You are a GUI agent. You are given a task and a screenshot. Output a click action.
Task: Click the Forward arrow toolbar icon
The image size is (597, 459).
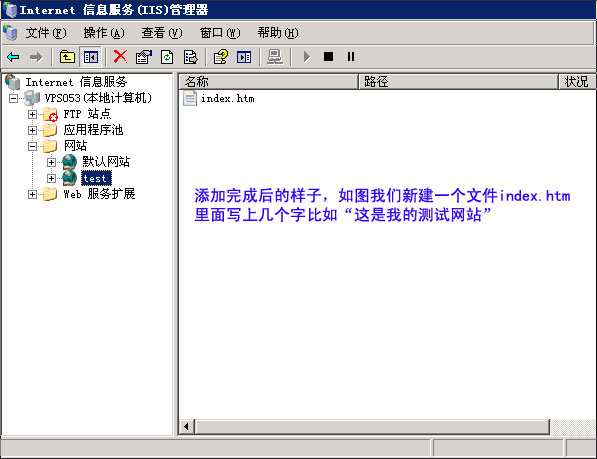click(36, 57)
